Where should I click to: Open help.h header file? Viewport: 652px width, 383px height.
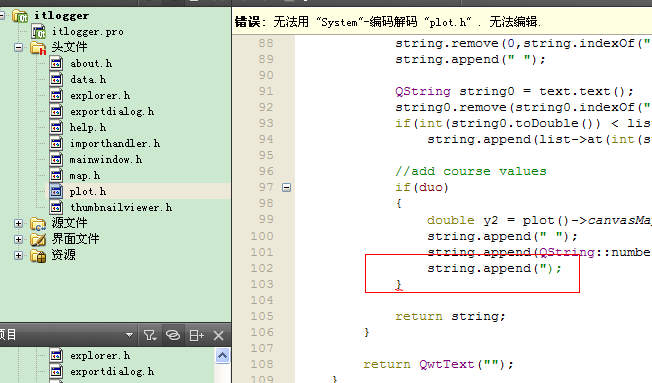88,128
